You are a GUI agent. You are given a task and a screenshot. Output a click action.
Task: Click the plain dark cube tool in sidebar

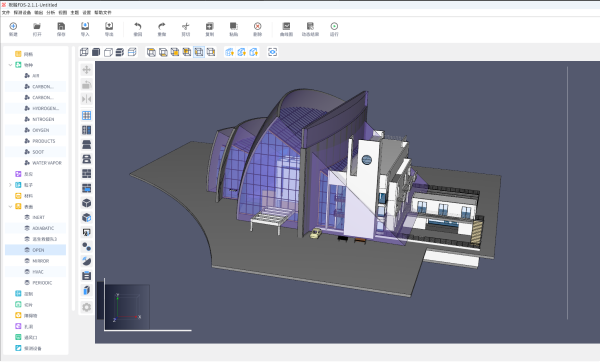pyautogui.click(x=86, y=203)
